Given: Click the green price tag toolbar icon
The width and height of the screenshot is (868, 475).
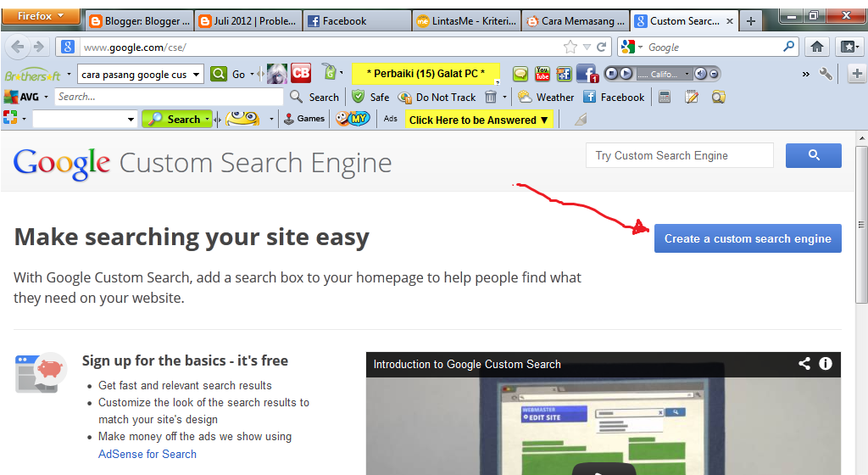Looking at the screenshot, I should tap(330, 72).
